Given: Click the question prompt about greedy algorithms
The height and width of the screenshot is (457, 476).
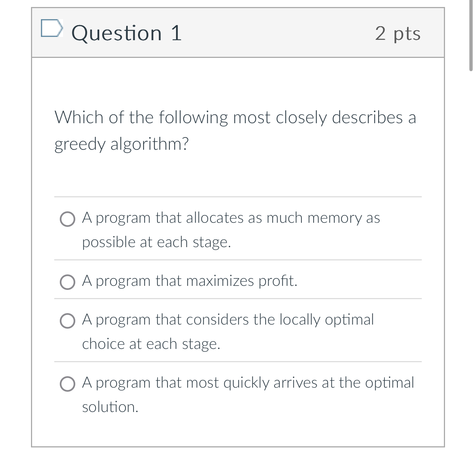Looking at the screenshot, I should point(235,129).
